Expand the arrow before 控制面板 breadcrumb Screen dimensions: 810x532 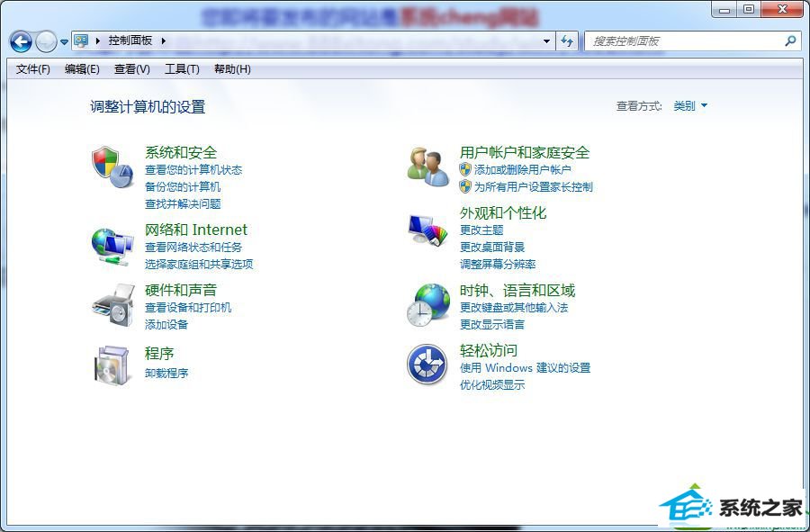tap(97, 41)
